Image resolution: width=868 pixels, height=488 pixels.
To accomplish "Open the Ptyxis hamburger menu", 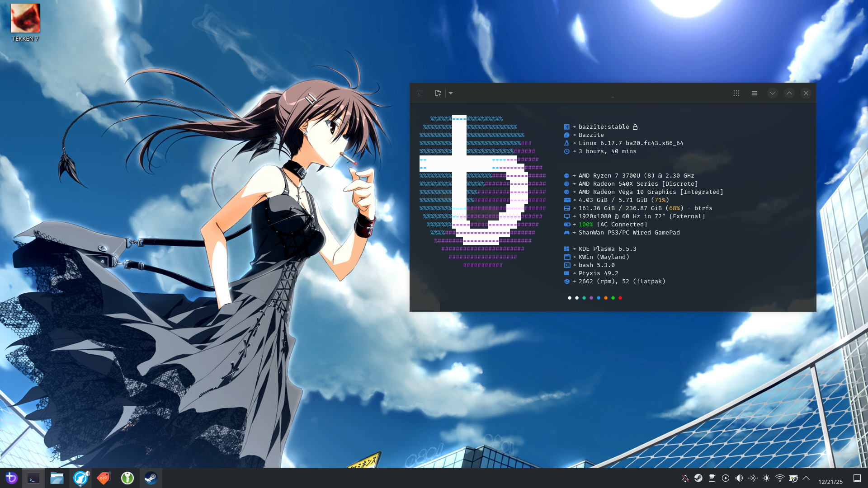I will tap(755, 93).
